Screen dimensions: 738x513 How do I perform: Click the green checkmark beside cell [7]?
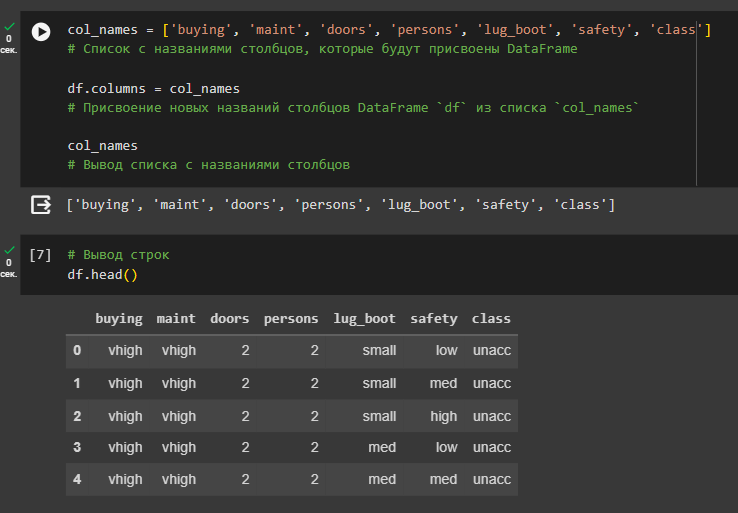[x=9, y=250]
